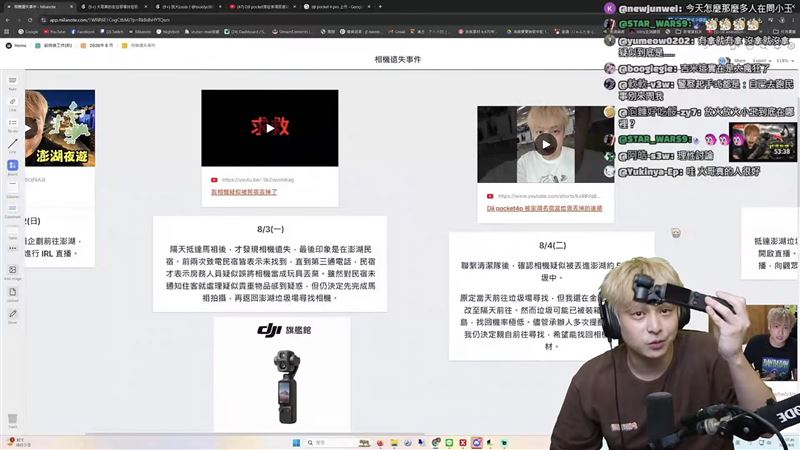Open the Windows Start menu

coord(296,442)
